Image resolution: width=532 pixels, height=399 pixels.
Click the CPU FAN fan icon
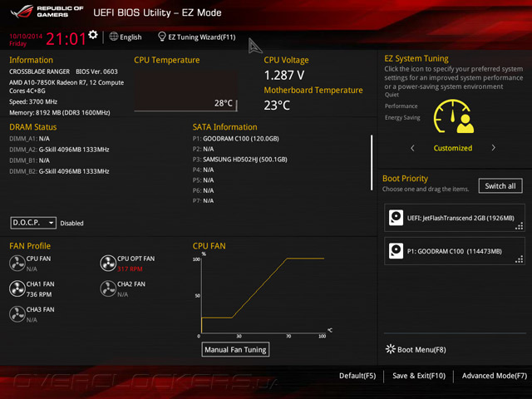click(x=17, y=263)
